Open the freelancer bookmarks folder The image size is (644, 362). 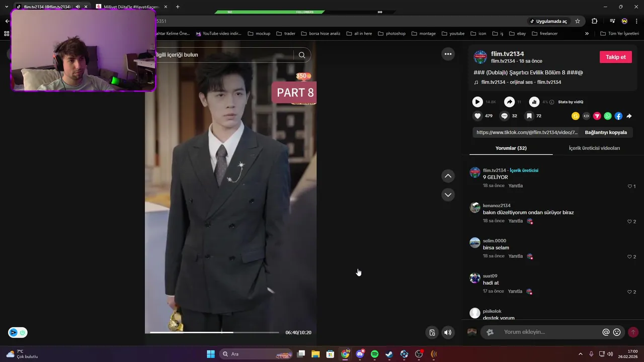[x=544, y=34]
